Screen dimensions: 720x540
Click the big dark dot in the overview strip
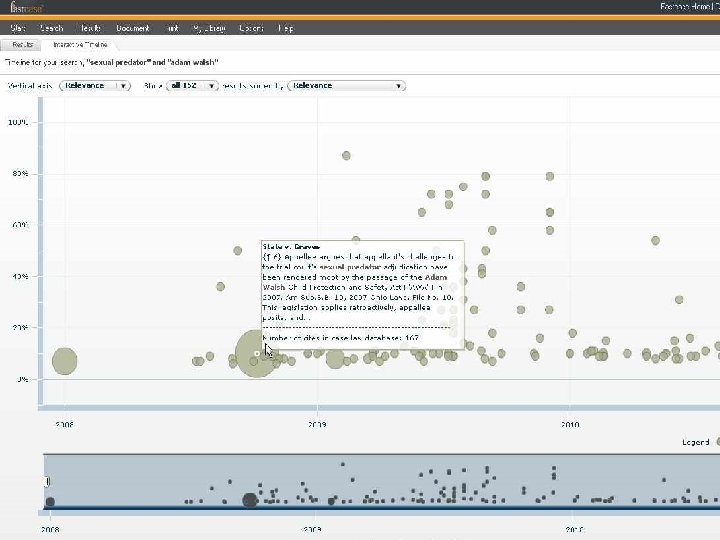250,500
